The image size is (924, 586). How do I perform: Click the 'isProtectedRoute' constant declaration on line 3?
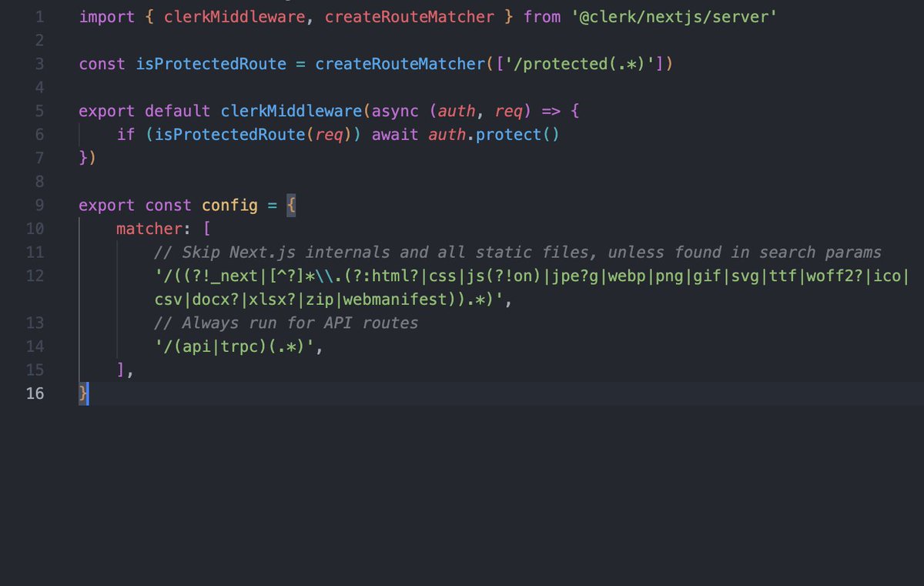point(211,64)
